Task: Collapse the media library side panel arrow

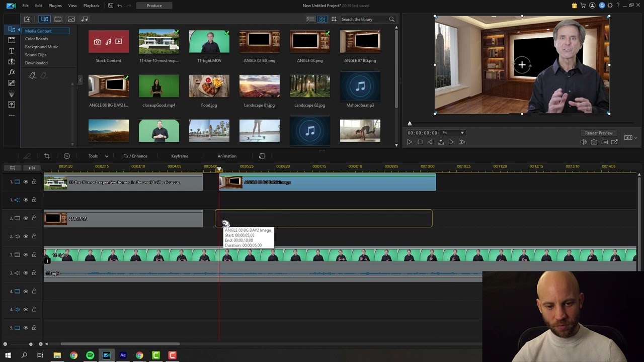Action: coord(80,80)
